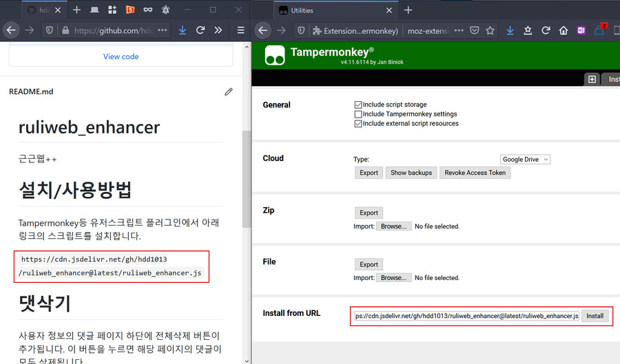Click forward arrow in GitHub browser window

click(29, 30)
